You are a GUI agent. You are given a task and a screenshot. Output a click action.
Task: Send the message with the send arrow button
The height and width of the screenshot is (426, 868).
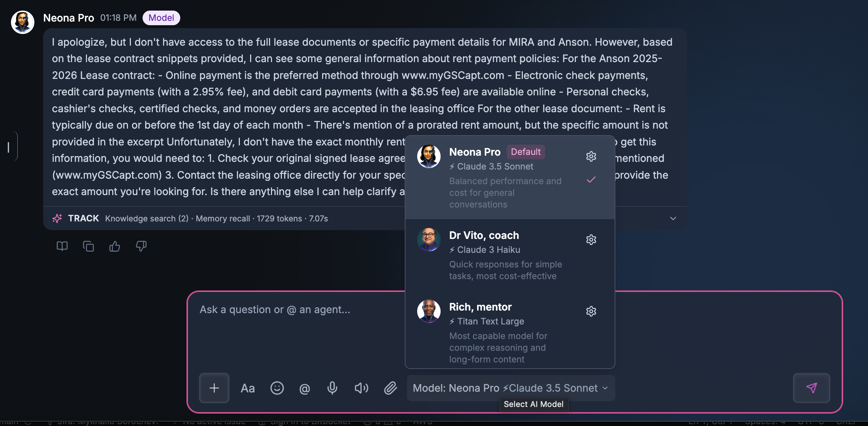tap(812, 388)
